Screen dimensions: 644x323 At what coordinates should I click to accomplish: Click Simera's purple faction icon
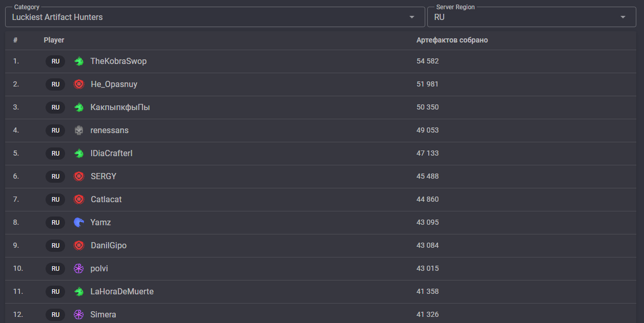pyautogui.click(x=78, y=315)
